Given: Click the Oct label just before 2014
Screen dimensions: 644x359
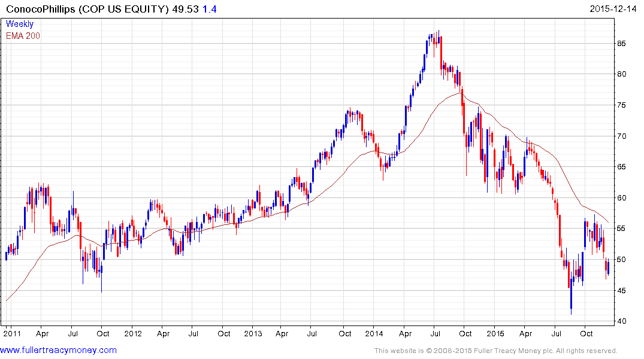Looking at the screenshot, I should 344,333.
